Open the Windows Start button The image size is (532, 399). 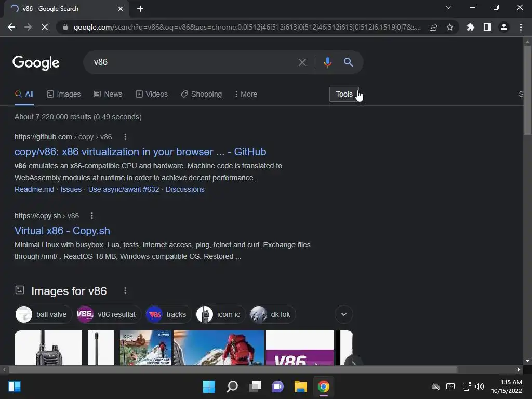click(x=209, y=387)
